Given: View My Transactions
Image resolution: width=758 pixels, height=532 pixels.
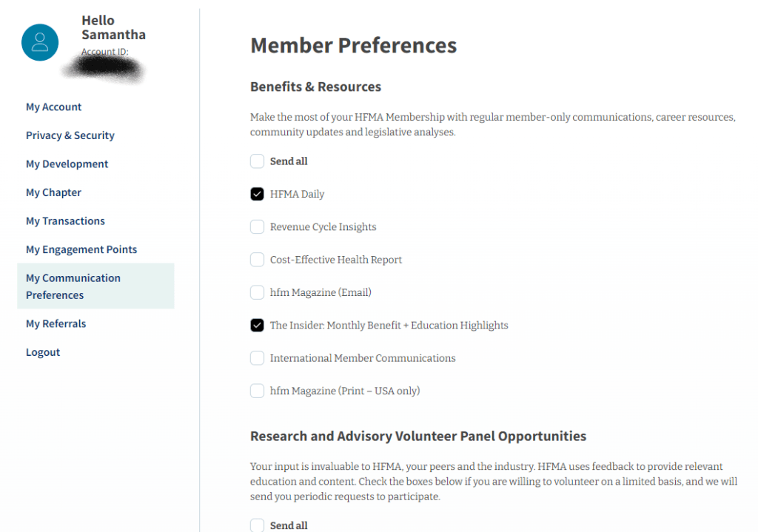Looking at the screenshot, I should (x=65, y=221).
